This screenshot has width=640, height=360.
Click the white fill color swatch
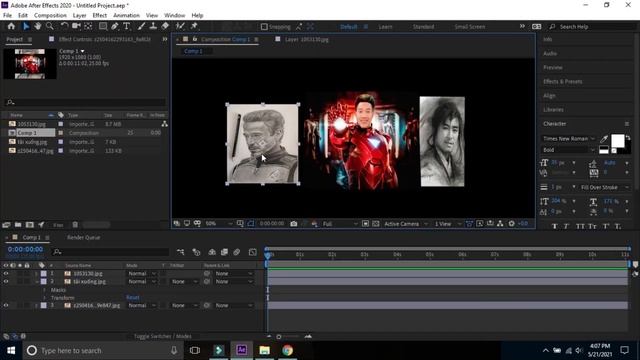(x=617, y=141)
